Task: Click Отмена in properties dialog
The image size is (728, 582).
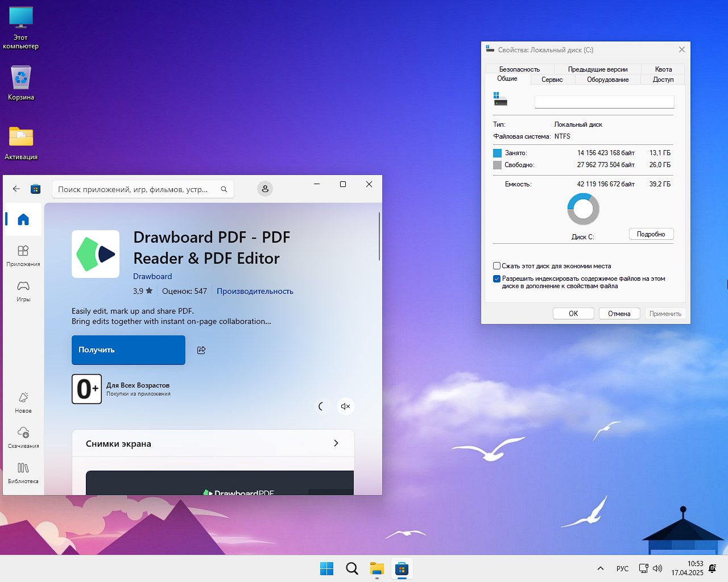Action: tap(619, 314)
